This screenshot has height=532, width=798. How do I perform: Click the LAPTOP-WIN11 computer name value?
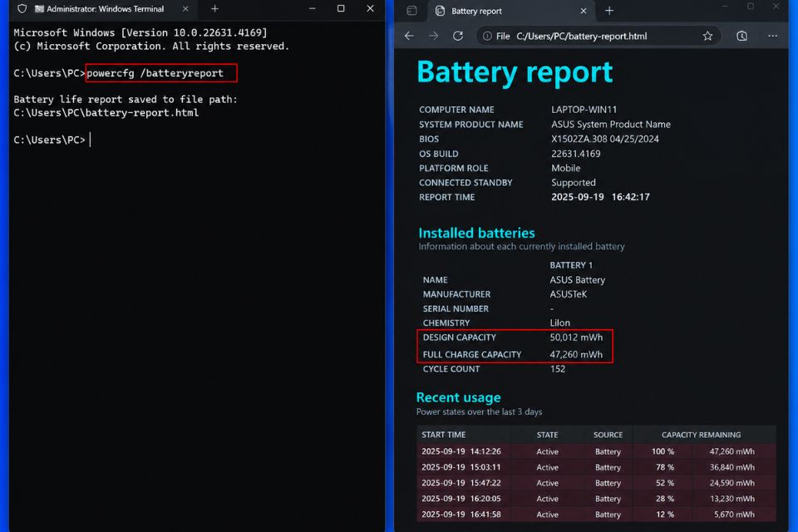click(584, 110)
